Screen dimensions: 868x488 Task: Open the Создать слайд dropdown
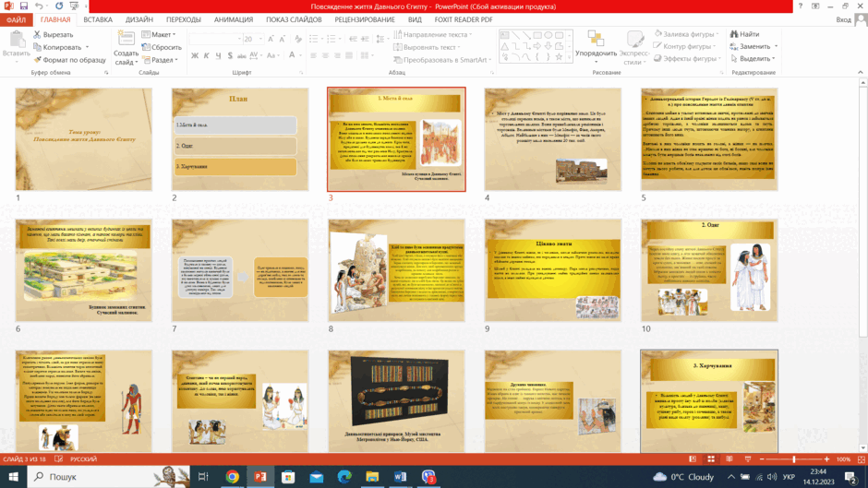pos(126,58)
